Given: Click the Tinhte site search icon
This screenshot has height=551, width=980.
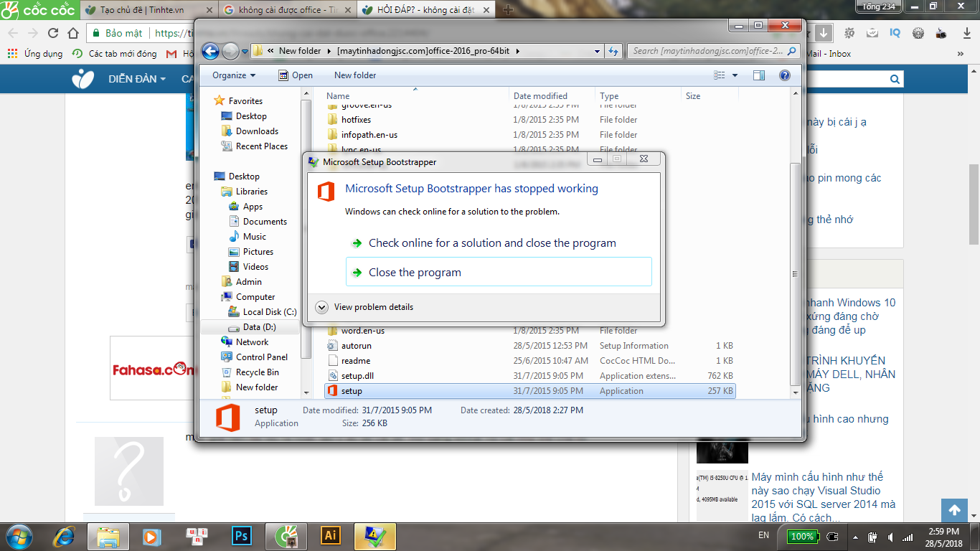Looking at the screenshot, I should pos(895,80).
